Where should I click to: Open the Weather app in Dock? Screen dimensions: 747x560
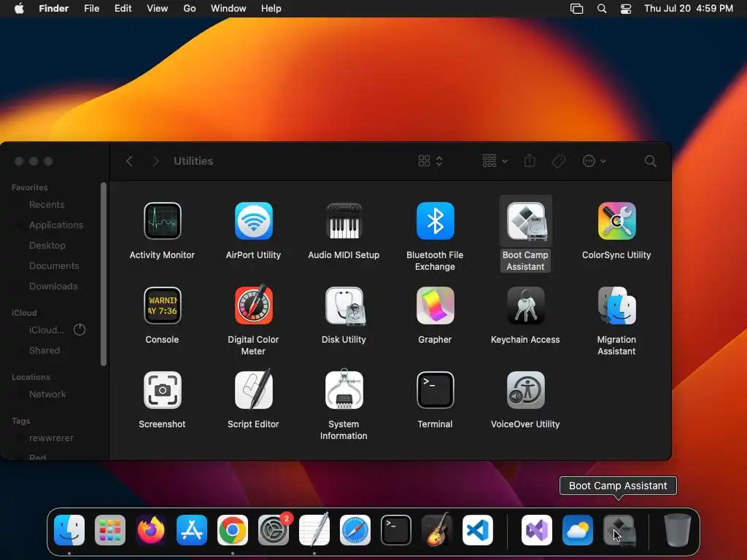578,529
